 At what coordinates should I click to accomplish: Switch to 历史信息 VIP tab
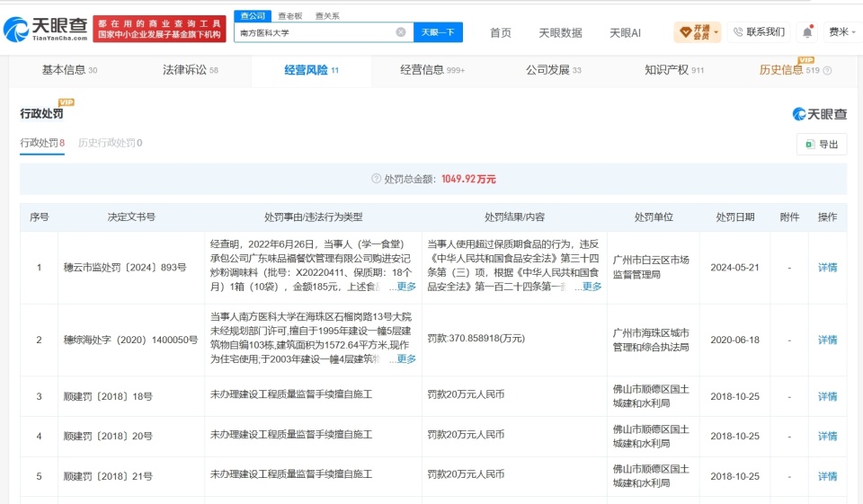click(789, 70)
